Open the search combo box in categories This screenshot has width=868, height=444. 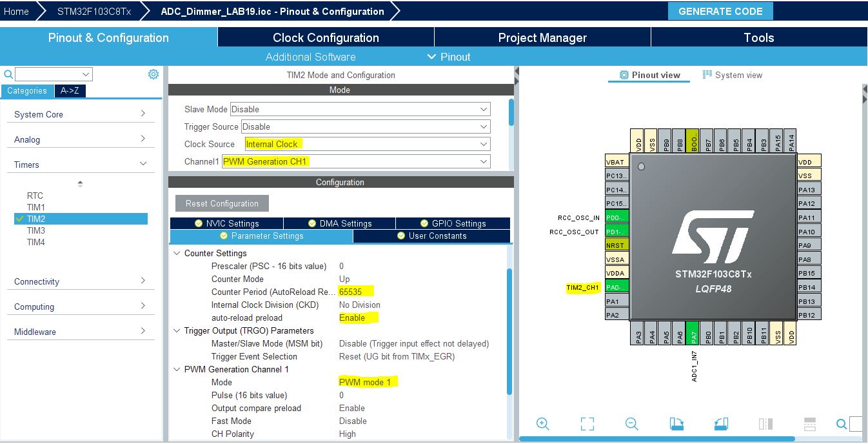[54, 74]
